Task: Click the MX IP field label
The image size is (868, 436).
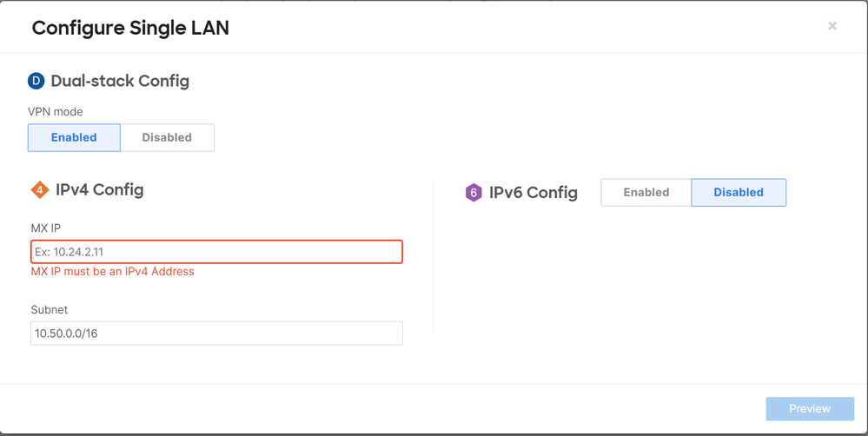Action: (x=46, y=228)
